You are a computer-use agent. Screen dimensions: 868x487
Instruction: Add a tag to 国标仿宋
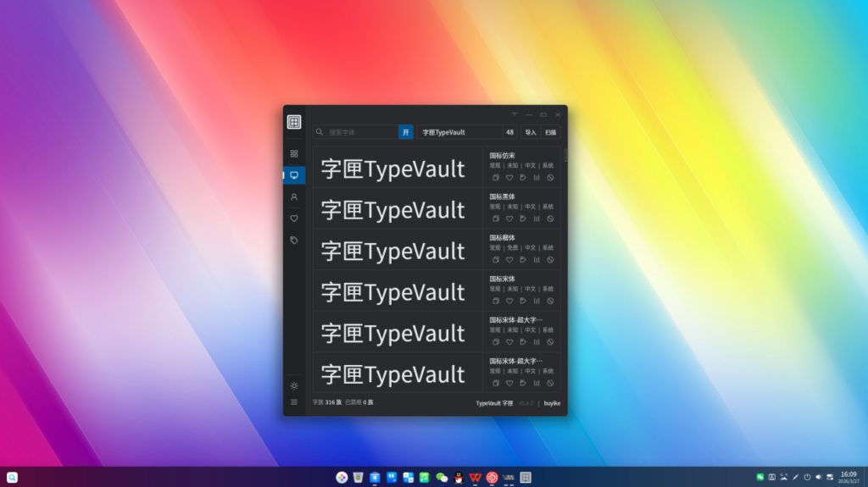pyautogui.click(x=522, y=178)
